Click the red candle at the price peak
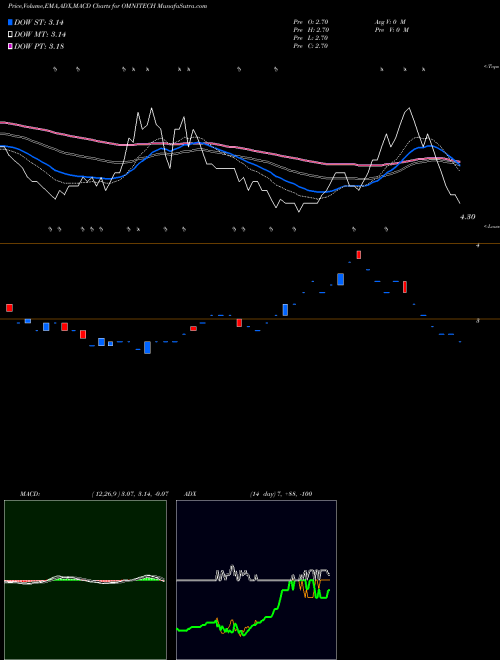 359,255
